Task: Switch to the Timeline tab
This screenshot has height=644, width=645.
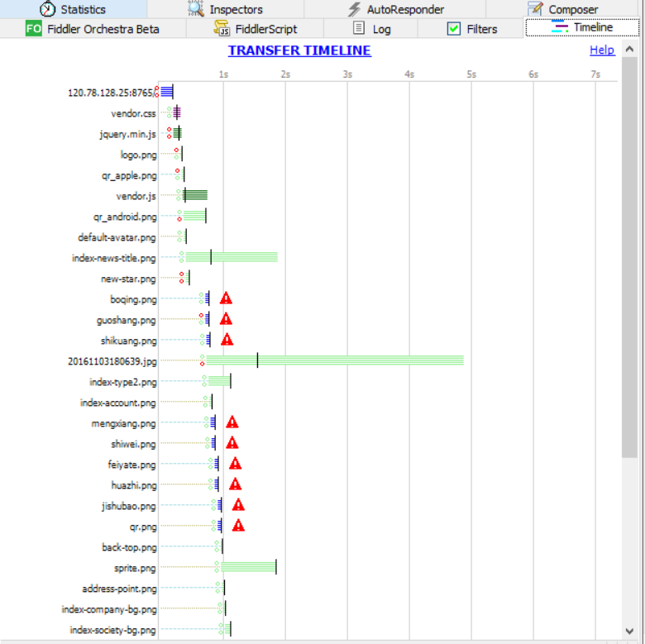Action: 582,27
